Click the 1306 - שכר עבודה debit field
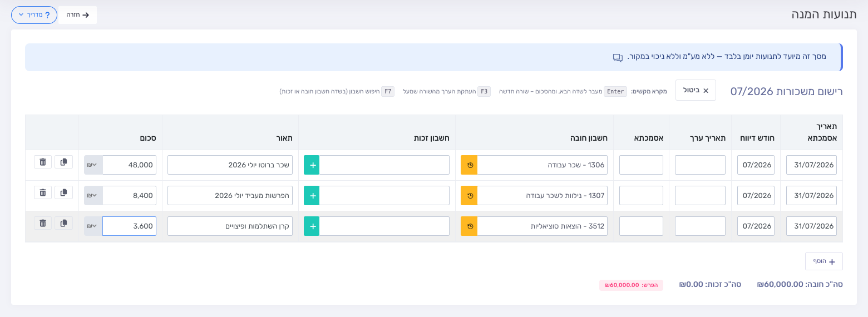868x317 pixels. [542, 165]
